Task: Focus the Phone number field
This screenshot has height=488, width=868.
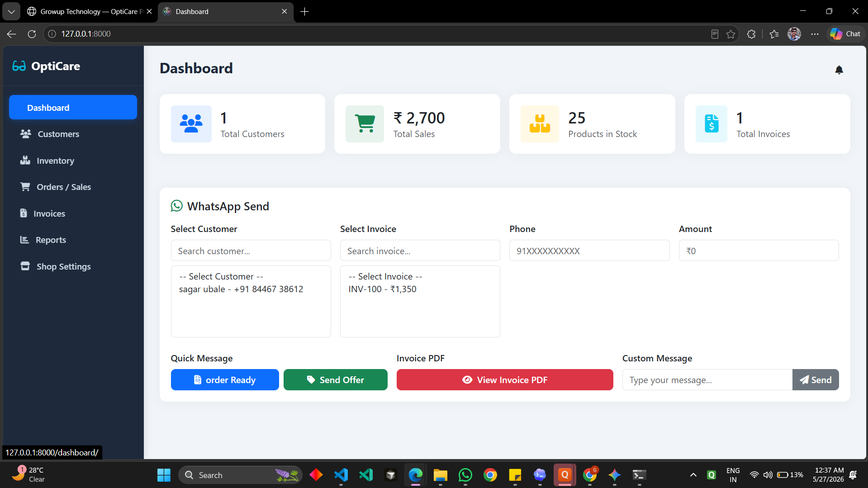Action: tap(589, 251)
